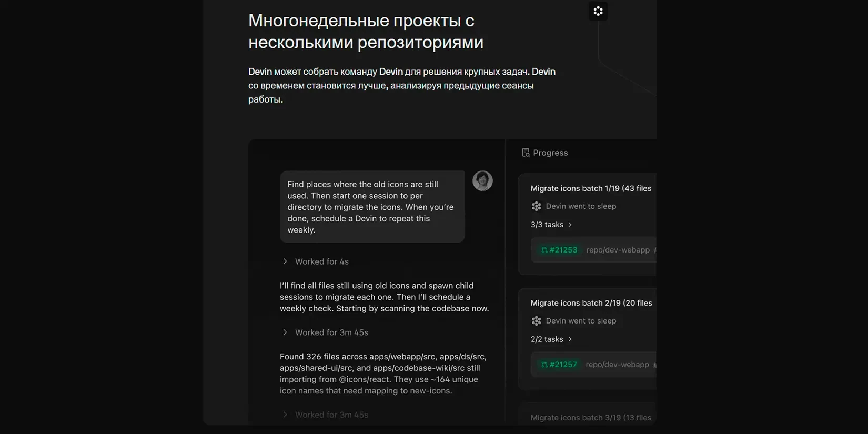Click the "Find places where the old icons" message bubble
The height and width of the screenshot is (434, 868).
[x=372, y=207]
